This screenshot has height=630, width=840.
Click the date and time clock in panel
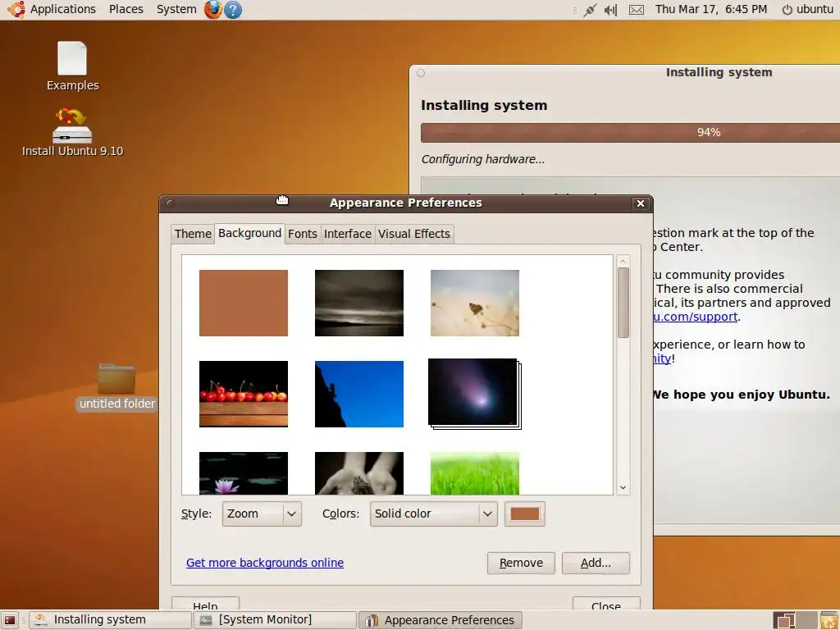pos(711,9)
